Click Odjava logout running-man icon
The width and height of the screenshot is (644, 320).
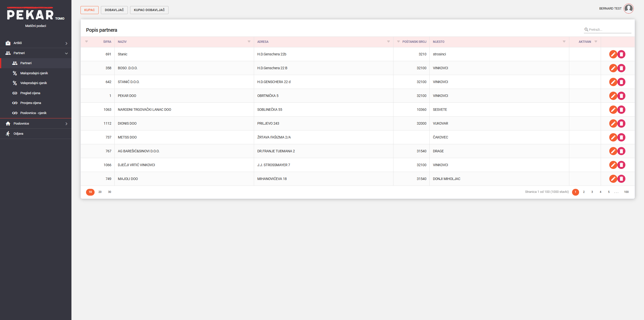click(x=8, y=134)
